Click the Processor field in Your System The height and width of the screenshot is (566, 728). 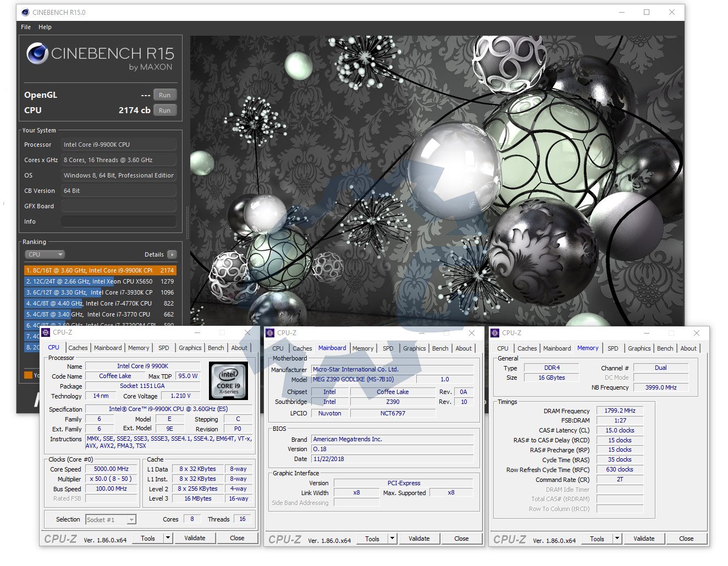(118, 145)
